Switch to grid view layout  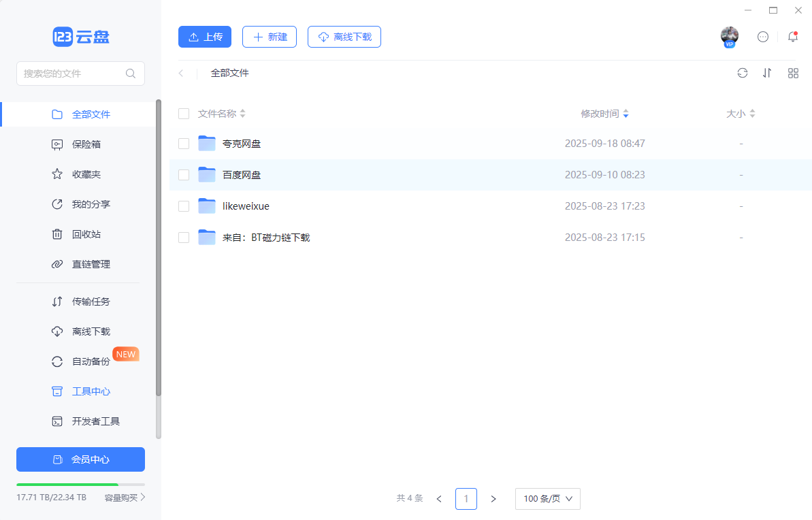click(793, 73)
